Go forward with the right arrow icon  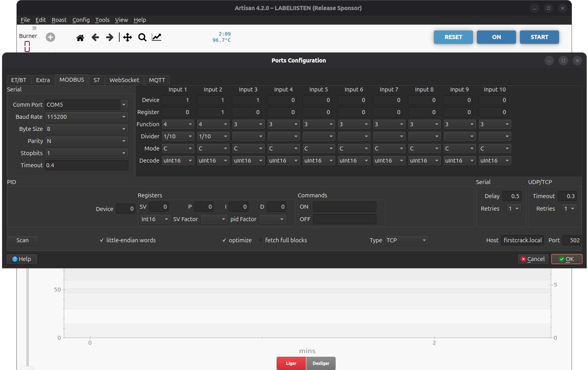pyautogui.click(x=110, y=38)
